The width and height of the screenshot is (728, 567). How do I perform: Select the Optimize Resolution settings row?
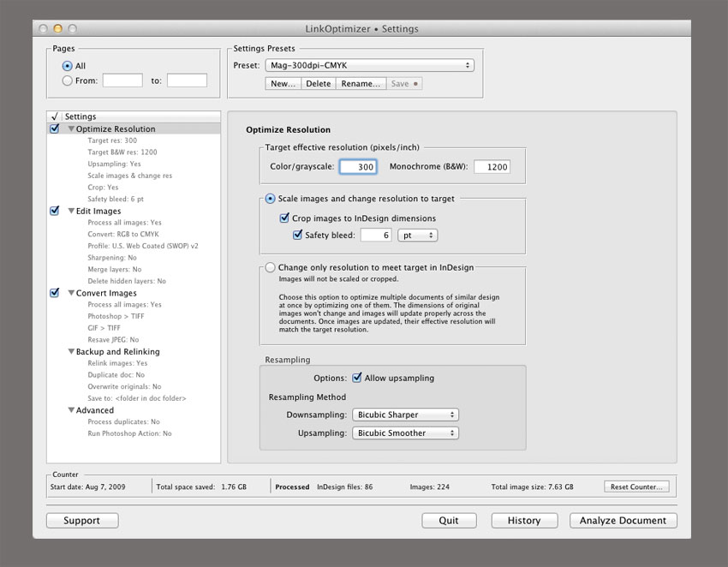[x=134, y=128]
